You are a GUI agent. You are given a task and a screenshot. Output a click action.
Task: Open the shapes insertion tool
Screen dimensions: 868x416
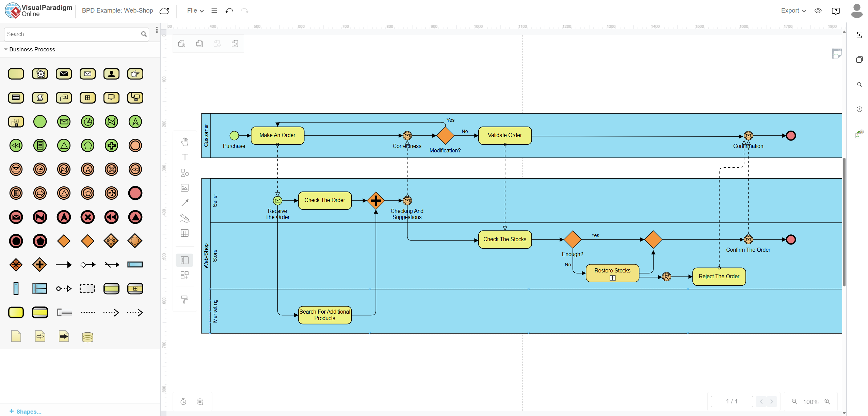coord(184,173)
